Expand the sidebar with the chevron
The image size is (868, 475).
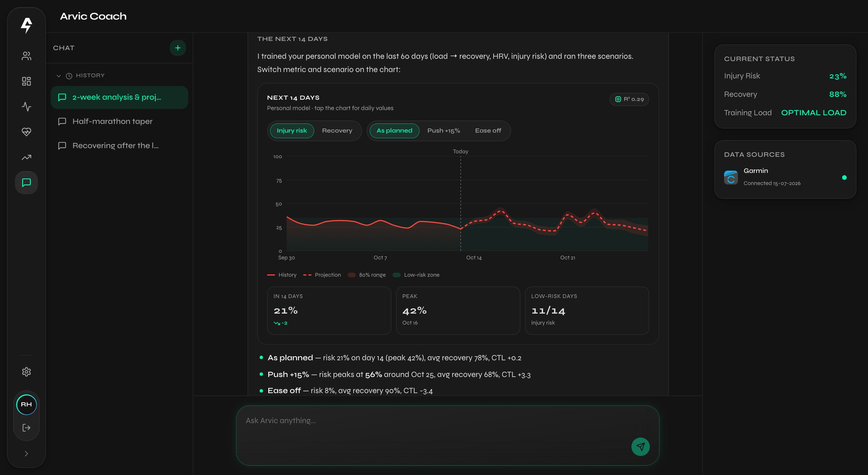(x=27, y=454)
